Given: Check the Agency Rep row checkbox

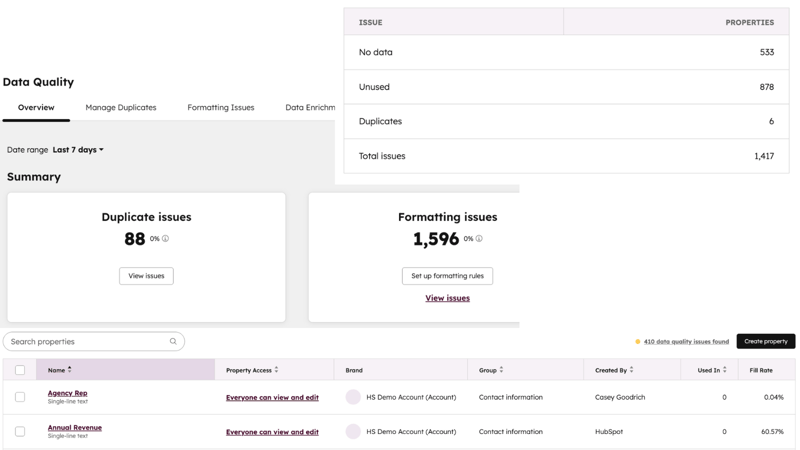Looking at the screenshot, I should point(20,397).
